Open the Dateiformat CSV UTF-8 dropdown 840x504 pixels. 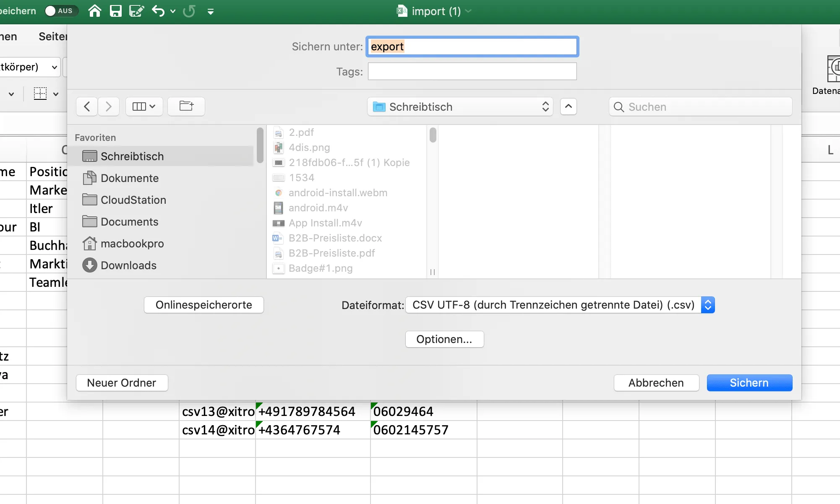click(560, 305)
